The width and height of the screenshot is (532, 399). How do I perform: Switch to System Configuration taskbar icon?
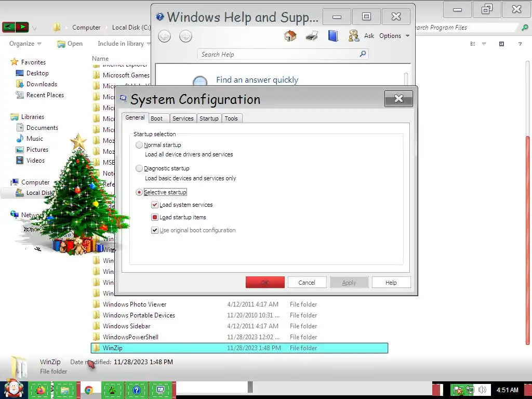pos(161,390)
